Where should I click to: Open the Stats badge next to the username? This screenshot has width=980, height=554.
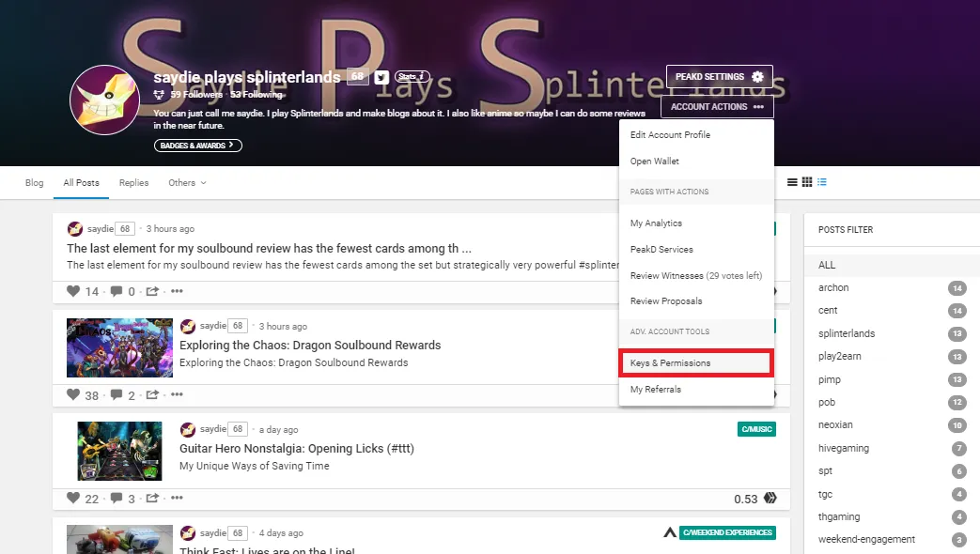coord(412,76)
